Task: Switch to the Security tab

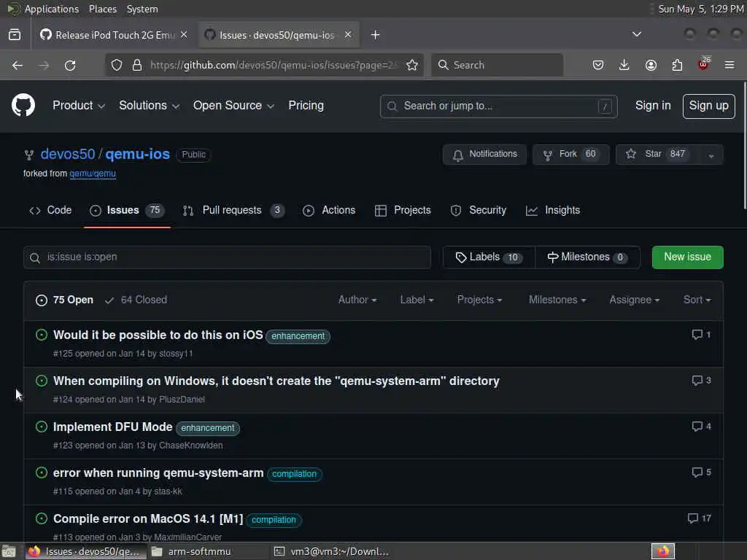Action: coord(479,211)
